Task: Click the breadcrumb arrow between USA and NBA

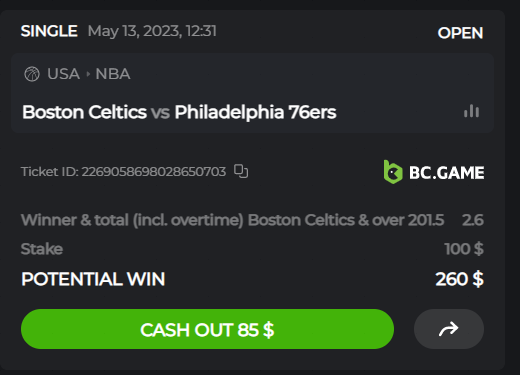Action: point(88,74)
